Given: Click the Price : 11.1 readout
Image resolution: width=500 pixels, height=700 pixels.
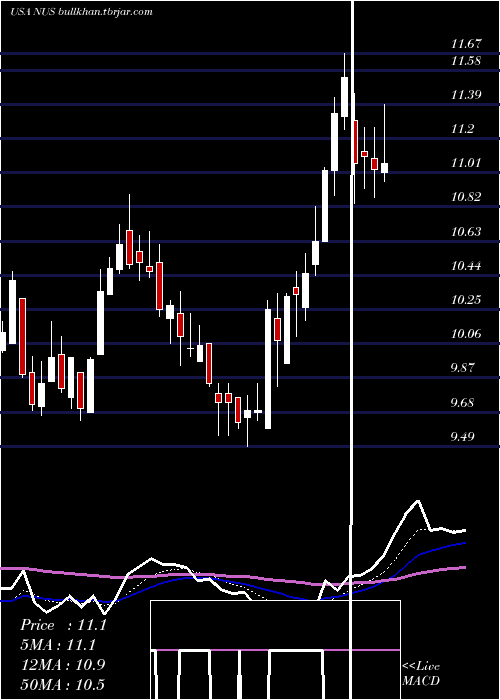Looking at the screenshot, I should [x=63, y=625].
